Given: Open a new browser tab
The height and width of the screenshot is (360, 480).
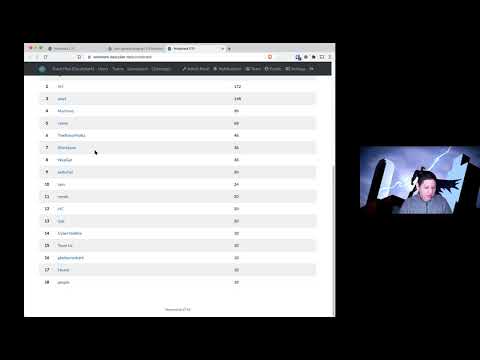Looking at the screenshot, I should pyautogui.click(x=229, y=49).
